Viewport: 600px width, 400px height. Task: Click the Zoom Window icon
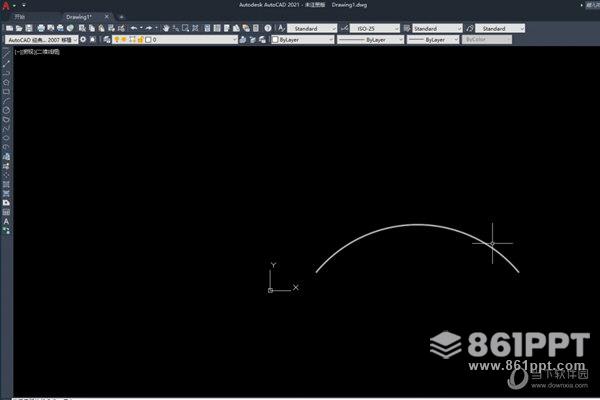pos(186,28)
